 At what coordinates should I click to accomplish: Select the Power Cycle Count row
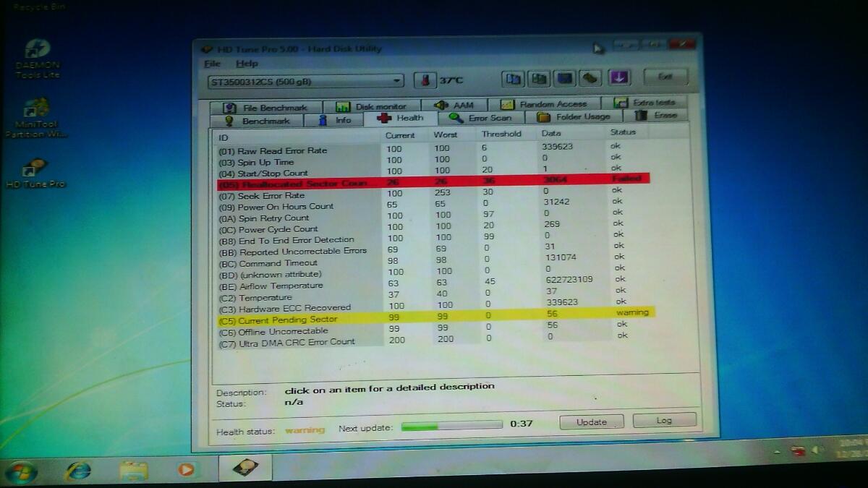pos(433,228)
